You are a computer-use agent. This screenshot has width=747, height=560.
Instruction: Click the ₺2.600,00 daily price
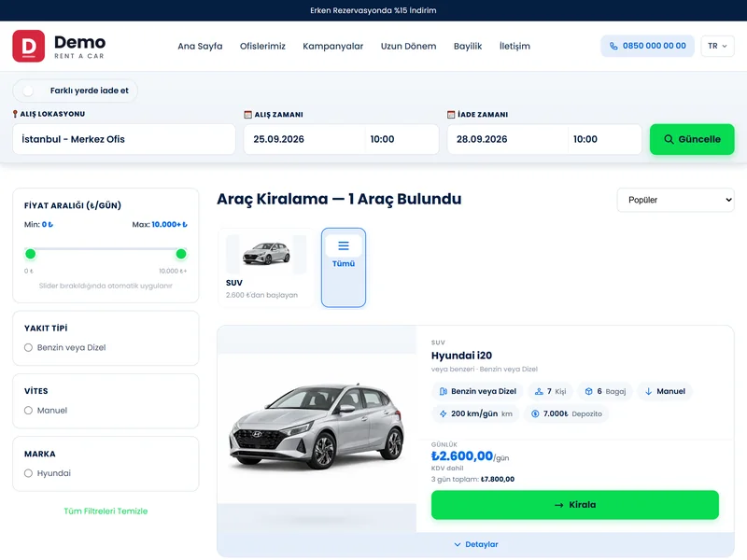462,456
